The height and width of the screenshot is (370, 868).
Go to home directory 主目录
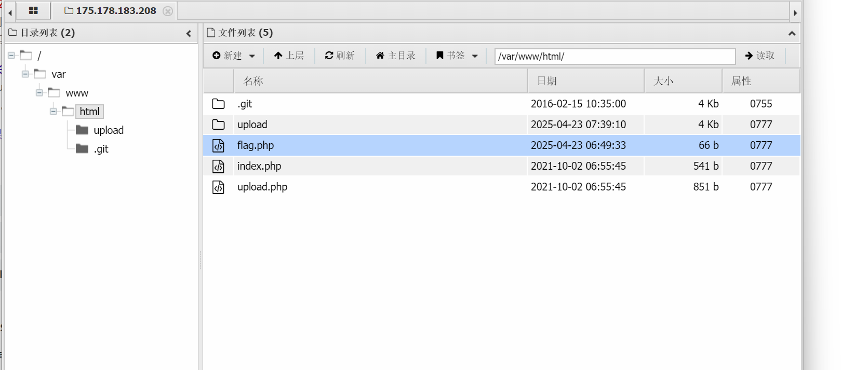tap(395, 56)
